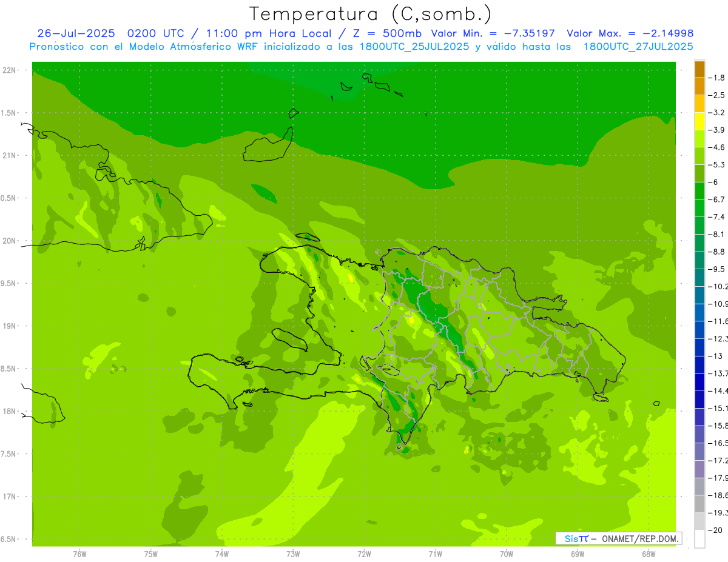
Task: Pick the blue legend swatch between -12.3 and -13
Action: pos(699,348)
